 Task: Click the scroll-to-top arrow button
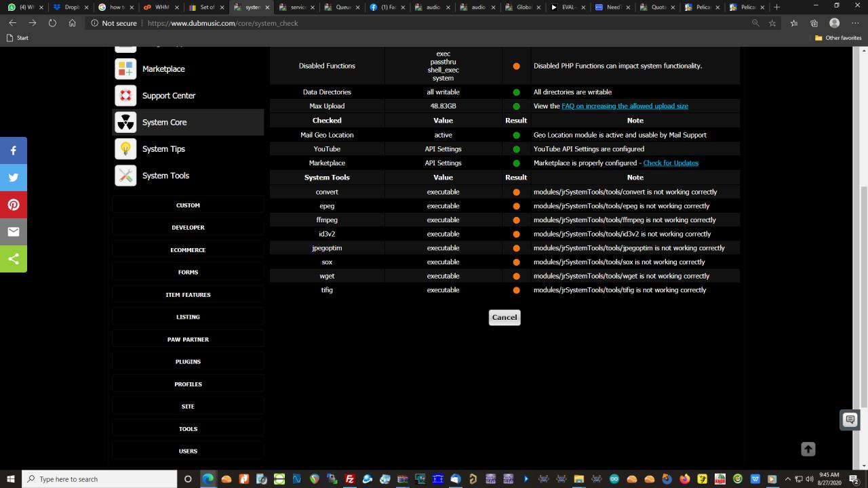[808, 449]
